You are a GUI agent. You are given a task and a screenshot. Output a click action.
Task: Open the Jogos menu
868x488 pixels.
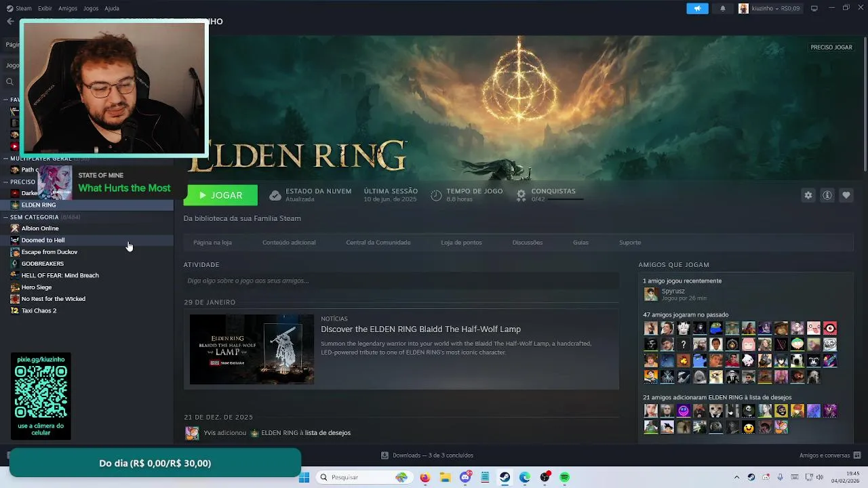point(91,8)
